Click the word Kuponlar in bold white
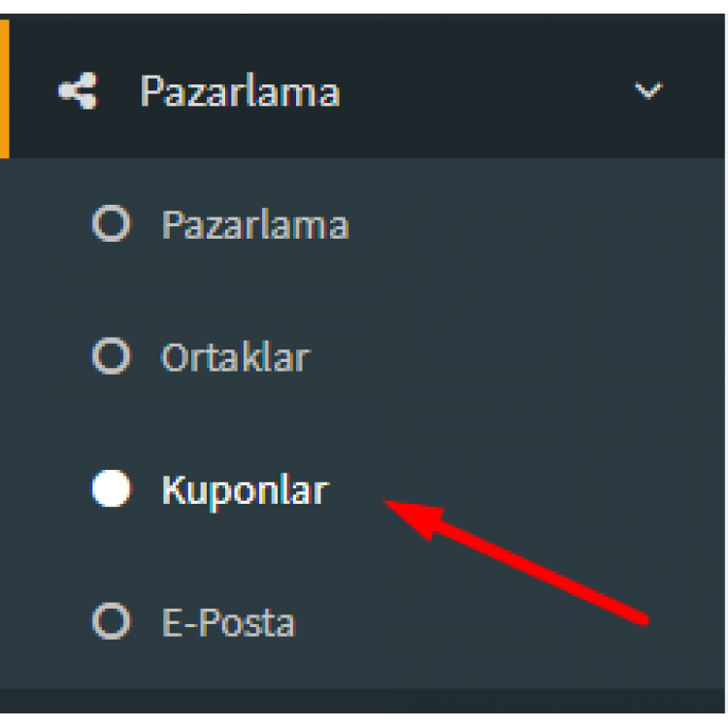This screenshot has height=728, width=728. pos(247,491)
